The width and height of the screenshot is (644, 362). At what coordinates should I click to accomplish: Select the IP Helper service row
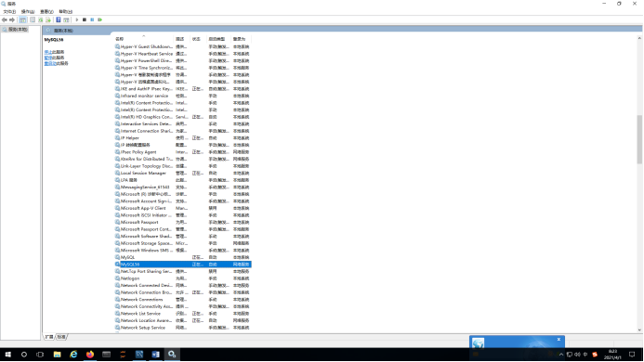[183, 138]
